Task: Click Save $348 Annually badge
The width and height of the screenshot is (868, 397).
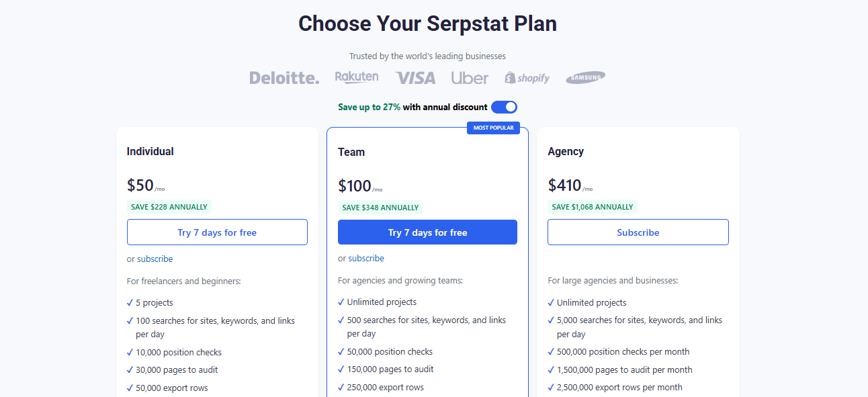Action: [x=380, y=208]
